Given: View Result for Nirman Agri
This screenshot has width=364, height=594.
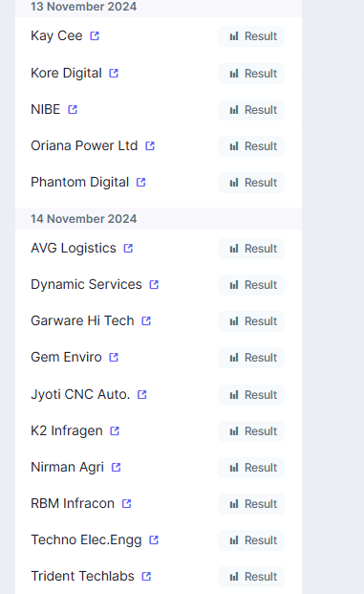Looking at the screenshot, I should tap(251, 468).
